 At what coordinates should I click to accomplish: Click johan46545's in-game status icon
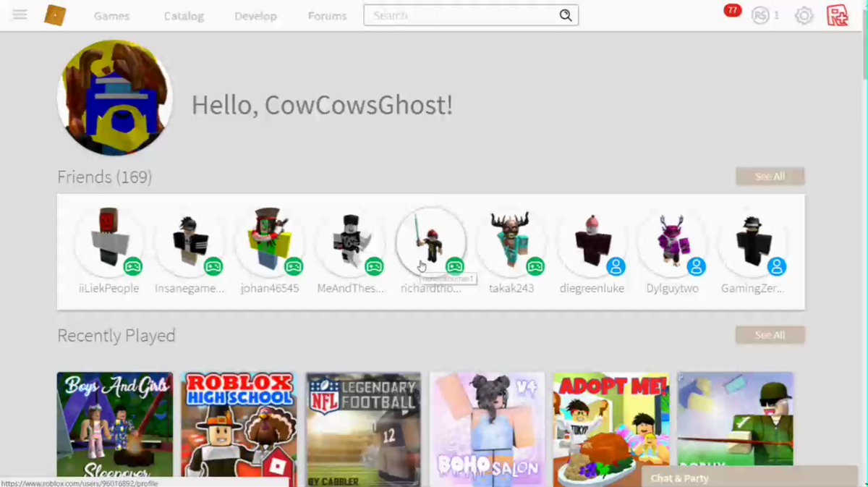pos(293,266)
